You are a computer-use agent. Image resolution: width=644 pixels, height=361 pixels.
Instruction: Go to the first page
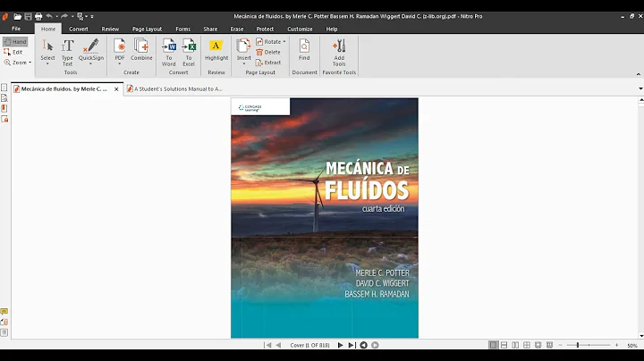point(267,346)
